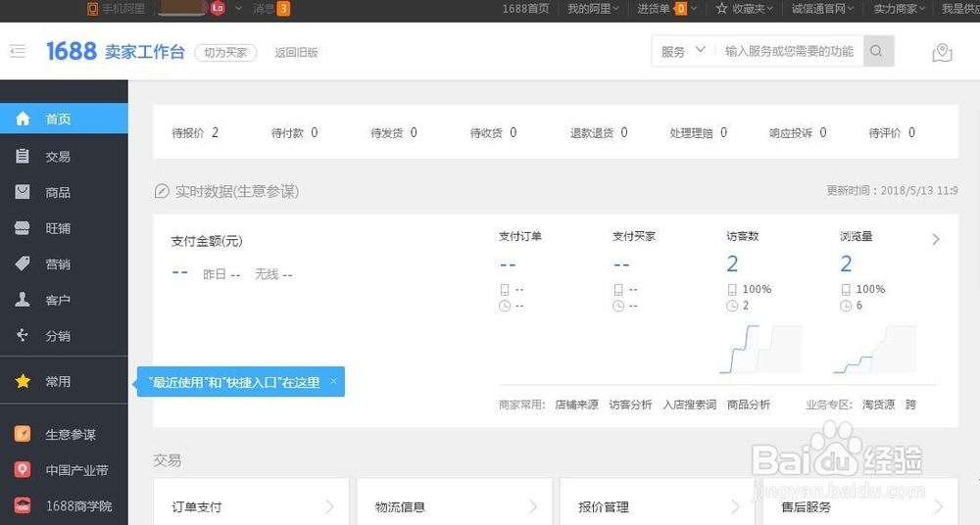Viewport: 980px width, 525px height.
Task: Click the 手机阿里 text link
Action: pyautogui.click(x=123, y=8)
